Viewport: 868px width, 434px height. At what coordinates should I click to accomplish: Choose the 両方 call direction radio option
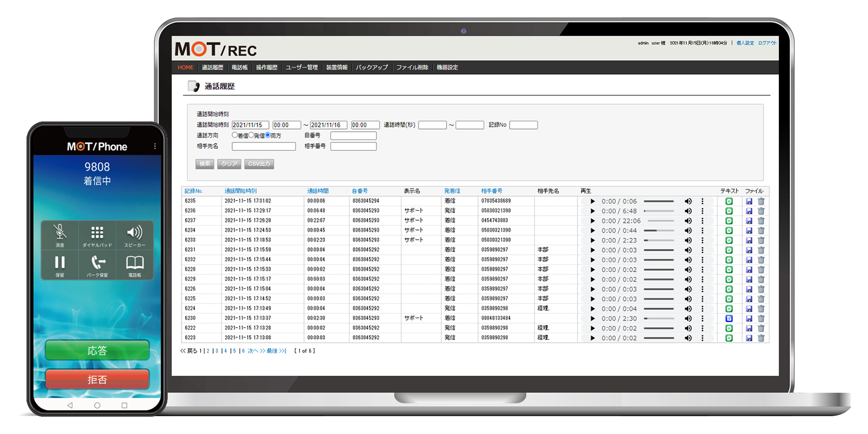[x=268, y=135]
